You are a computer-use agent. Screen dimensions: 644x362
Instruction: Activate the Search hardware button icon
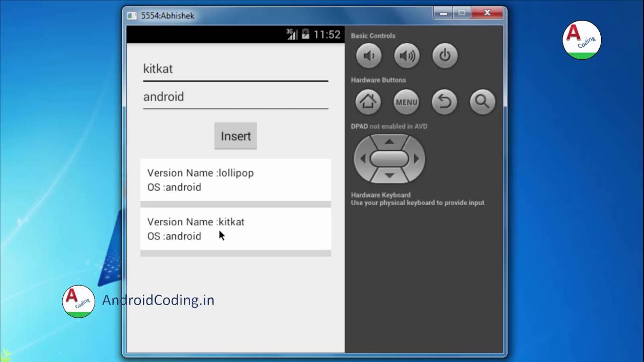pyautogui.click(x=482, y=102)
